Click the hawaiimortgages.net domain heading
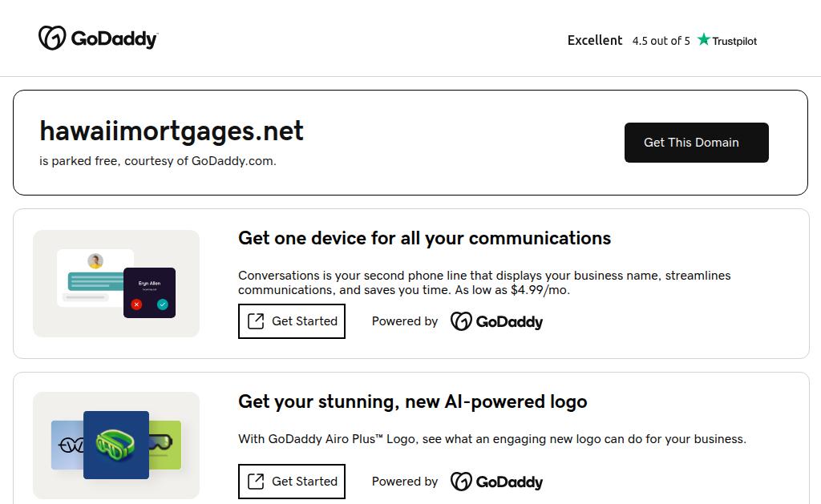 tap(172, 131)
